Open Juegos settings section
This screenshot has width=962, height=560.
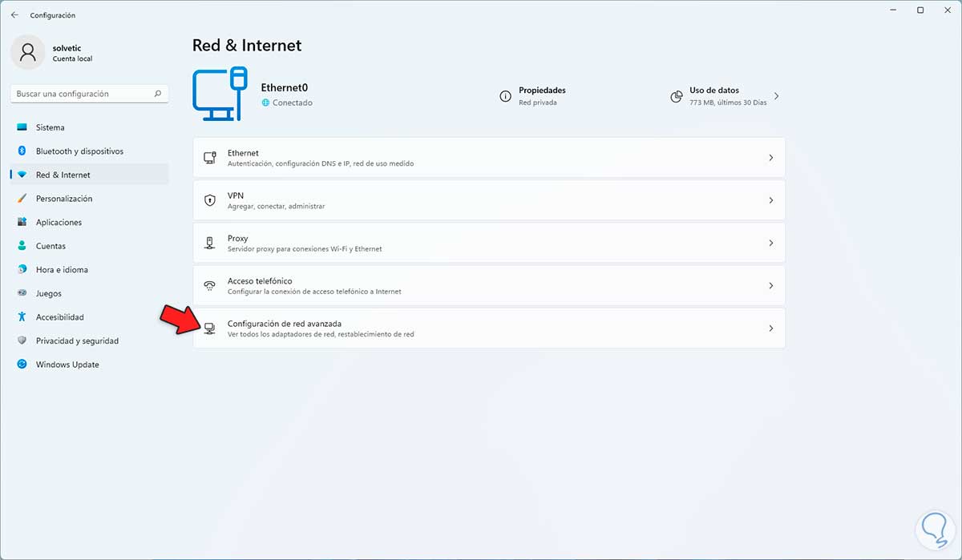click(x=90, y=293)
